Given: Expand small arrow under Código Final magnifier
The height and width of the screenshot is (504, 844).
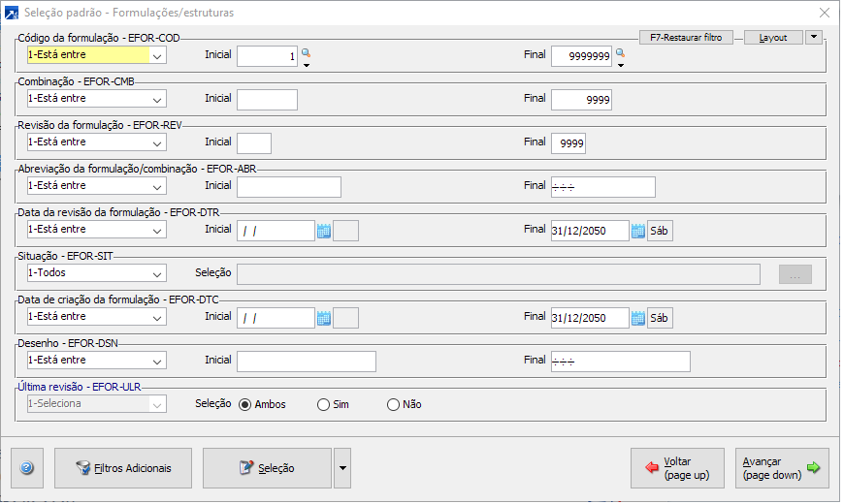Looking at the screenshot, I should click(621, 65).
